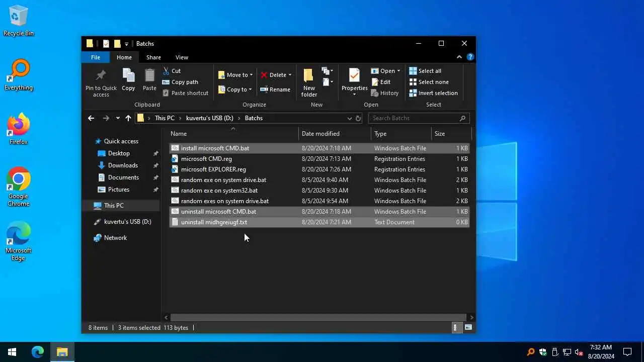644x362 pixels.
Task: Collapse the ribbon with chevron
Action: (x=459, y=57)
